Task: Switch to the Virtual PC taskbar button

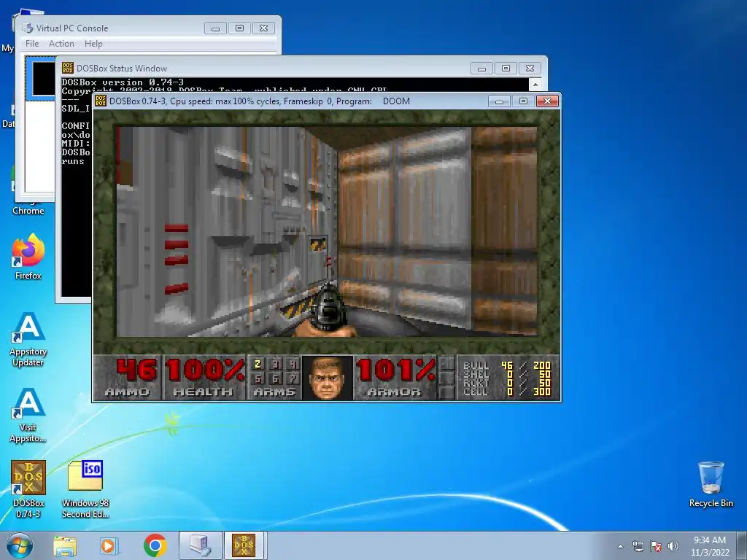Action: coord(200,545)
